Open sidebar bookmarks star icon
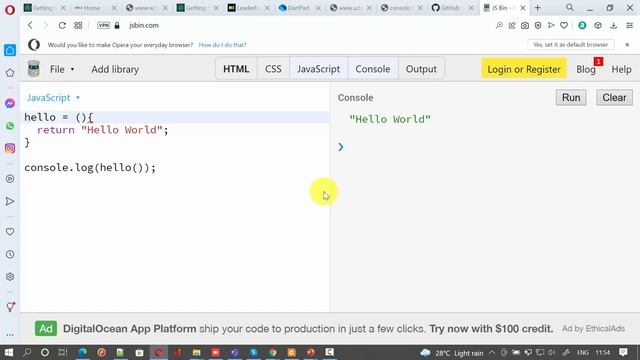The image size is (640, 360). (10, 73)
